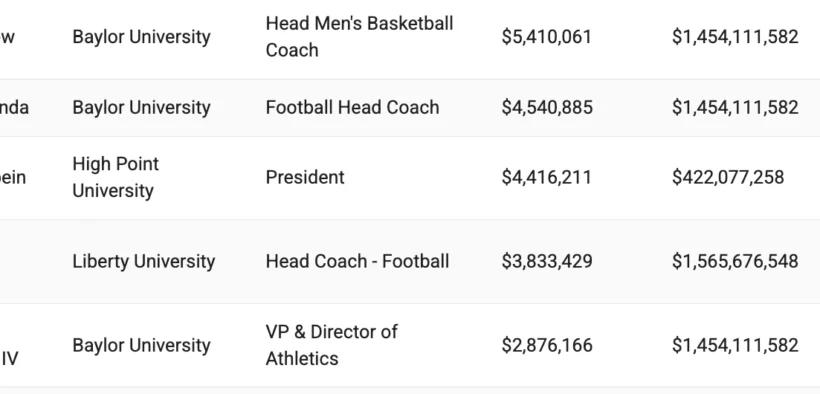Select Head Men's Basketball Coach title

tap(359, 37)
